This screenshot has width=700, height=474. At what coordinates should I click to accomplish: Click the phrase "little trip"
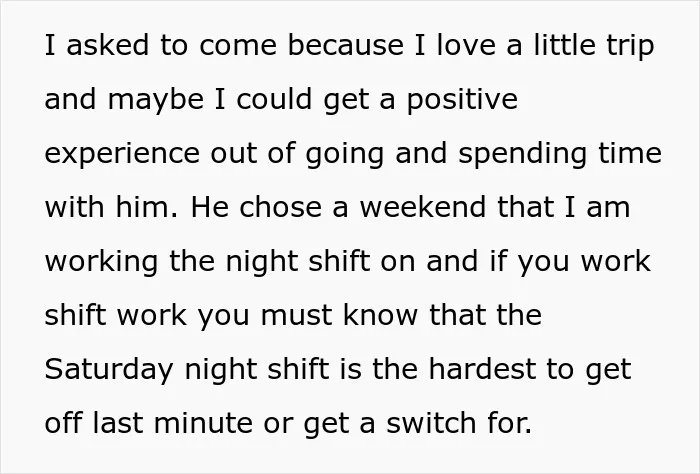click(594, 46)
